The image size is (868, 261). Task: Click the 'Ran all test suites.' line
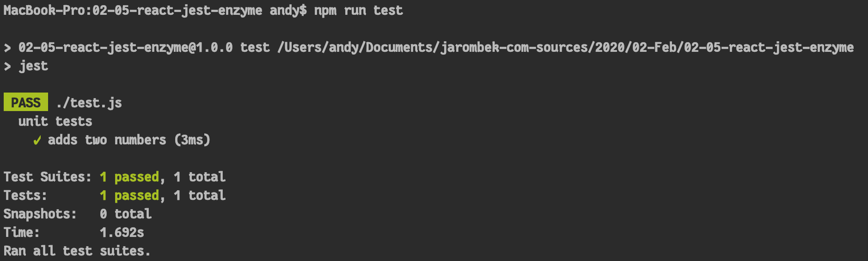77,251
